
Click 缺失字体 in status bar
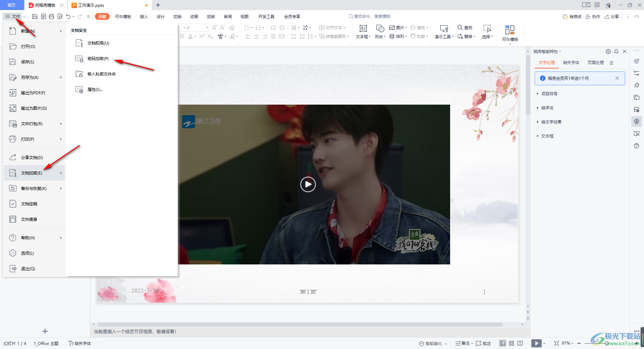tap(79, 343)
